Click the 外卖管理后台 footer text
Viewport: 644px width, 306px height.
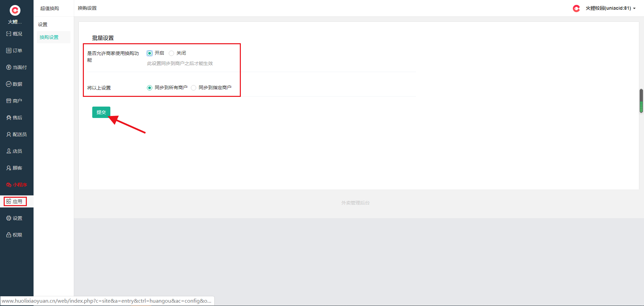(356, 203)
